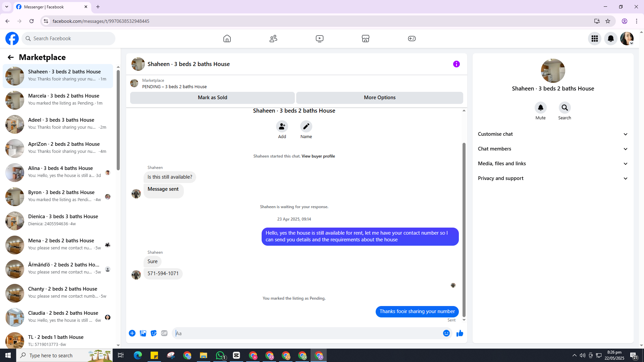Click the Facebook logo
This screenshot has width=644, height=362.
[12, 39]
